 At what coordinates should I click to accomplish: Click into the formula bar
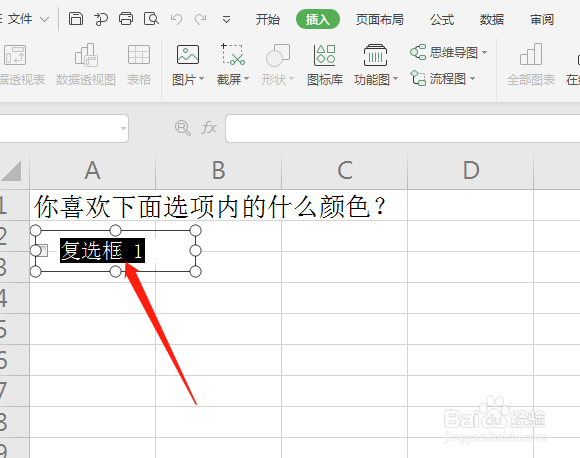(x=402, y=128)
